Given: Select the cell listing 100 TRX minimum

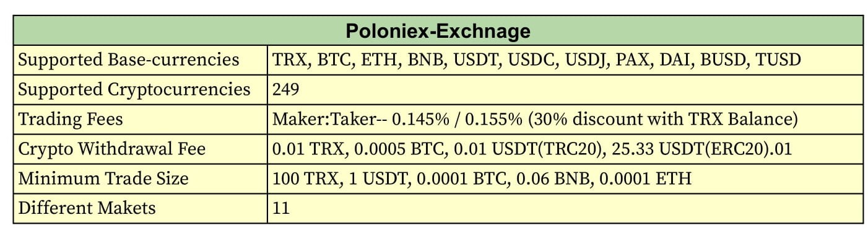Looking at the screenshot, I should tap(565, 179).
